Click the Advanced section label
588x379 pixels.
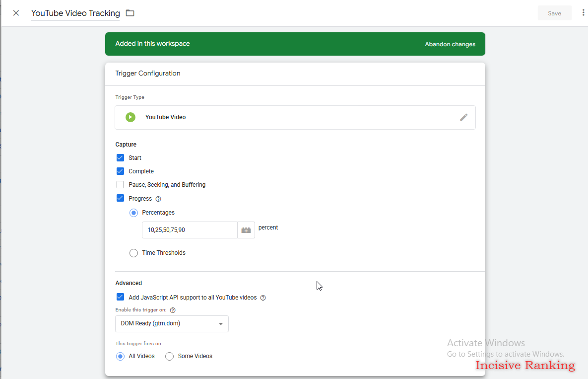pyautogui.click(x=129, y=283)
